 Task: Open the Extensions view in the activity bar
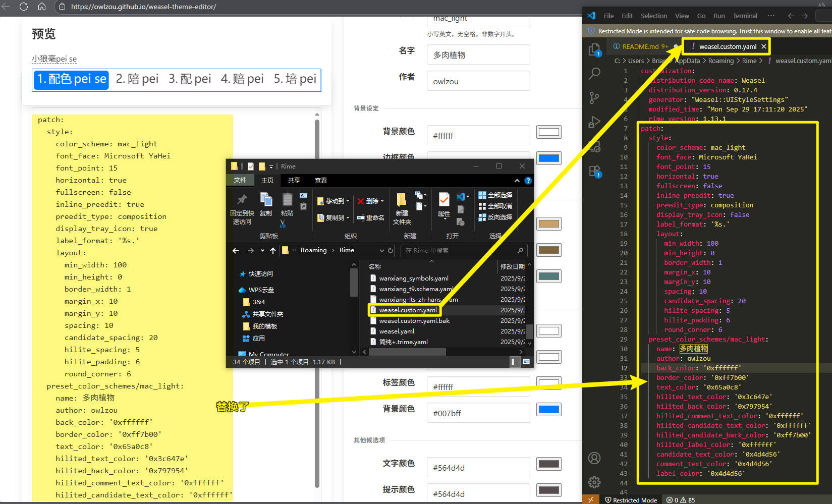coord(595,172)
